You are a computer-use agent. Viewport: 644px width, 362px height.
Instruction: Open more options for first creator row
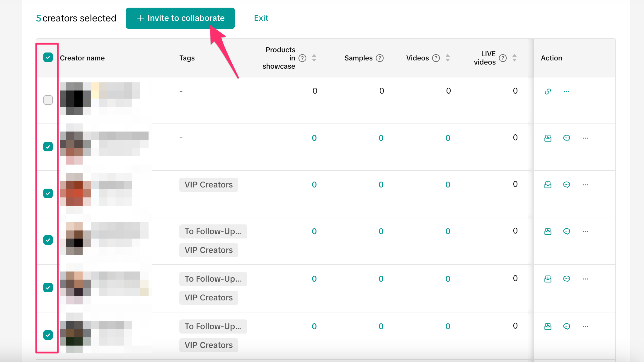tap(566, 92)
